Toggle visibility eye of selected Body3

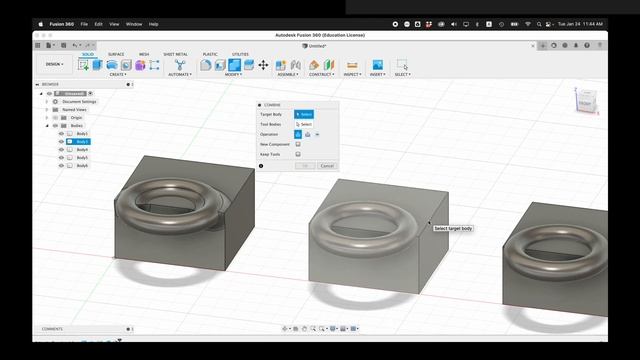61,142
